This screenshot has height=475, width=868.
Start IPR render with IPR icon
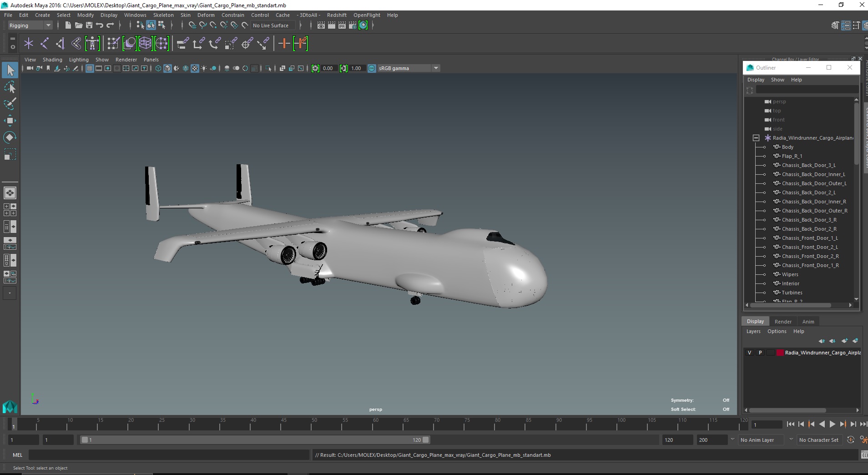point(342,25)
